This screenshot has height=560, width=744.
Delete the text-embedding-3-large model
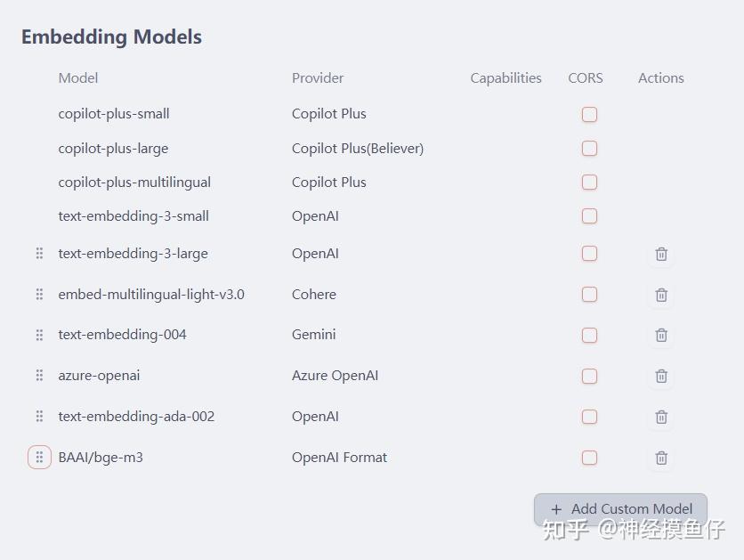(x=661, y=254)
